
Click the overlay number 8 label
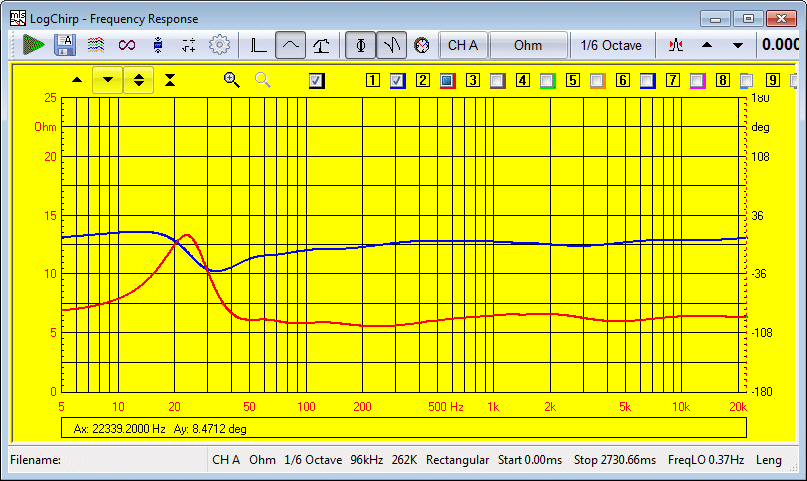point(723,80)
